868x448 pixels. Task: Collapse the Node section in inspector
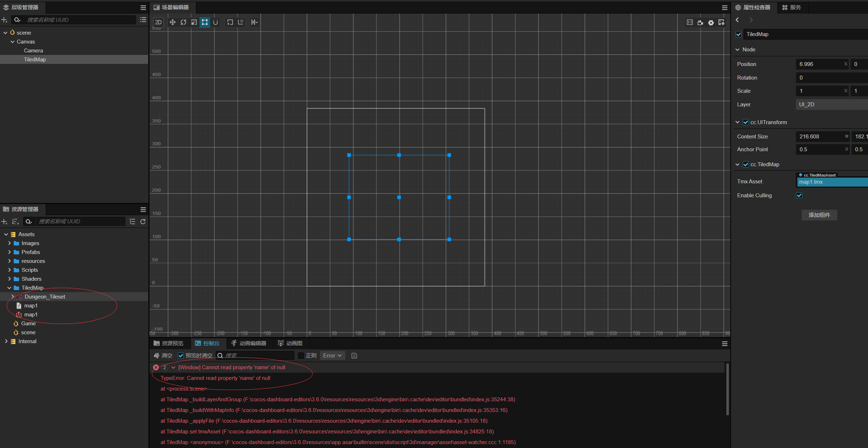click(738, 50)
